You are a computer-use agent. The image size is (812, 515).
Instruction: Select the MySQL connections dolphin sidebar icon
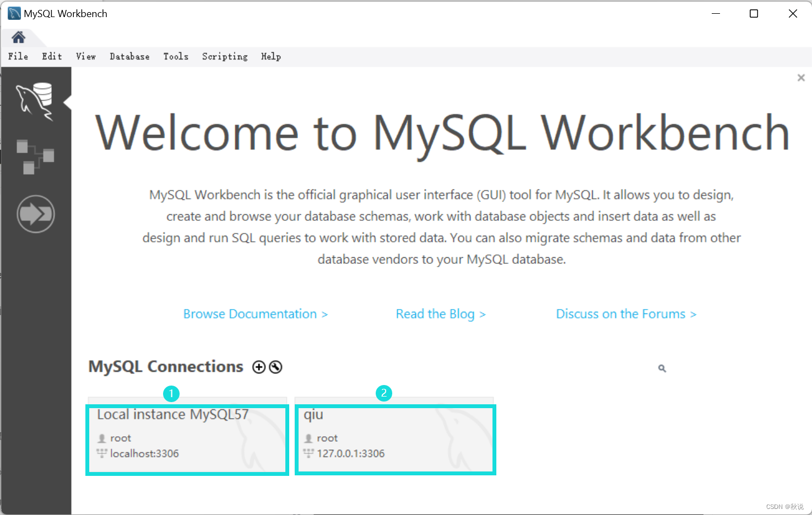[35, 101]
